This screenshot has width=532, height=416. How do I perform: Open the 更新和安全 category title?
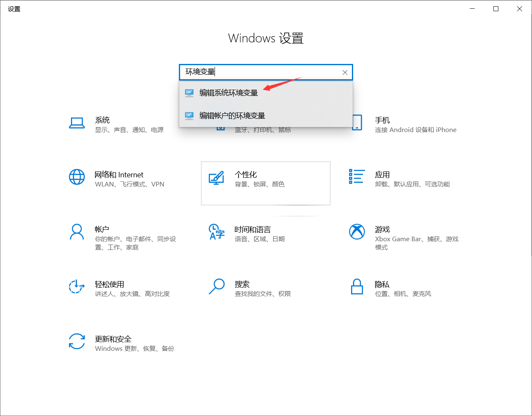(x=113, y=339)
